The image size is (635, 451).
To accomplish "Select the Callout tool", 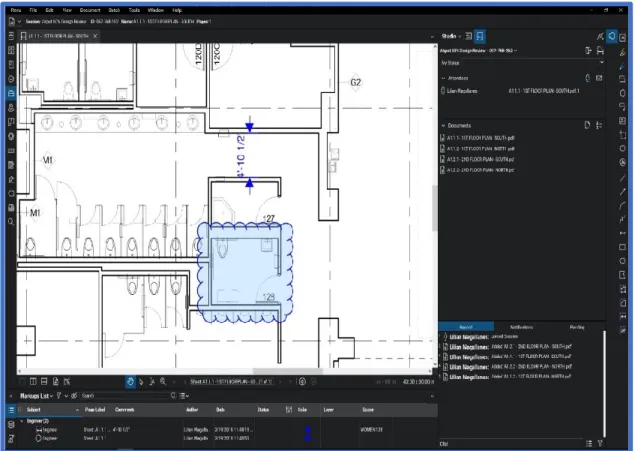I will 622,107.
